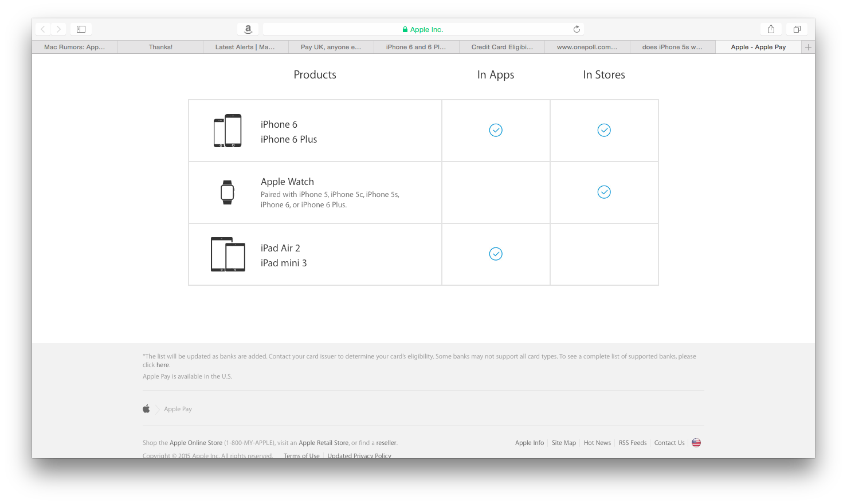Click Apple Watch In Stores checkmark

(604, 192)
